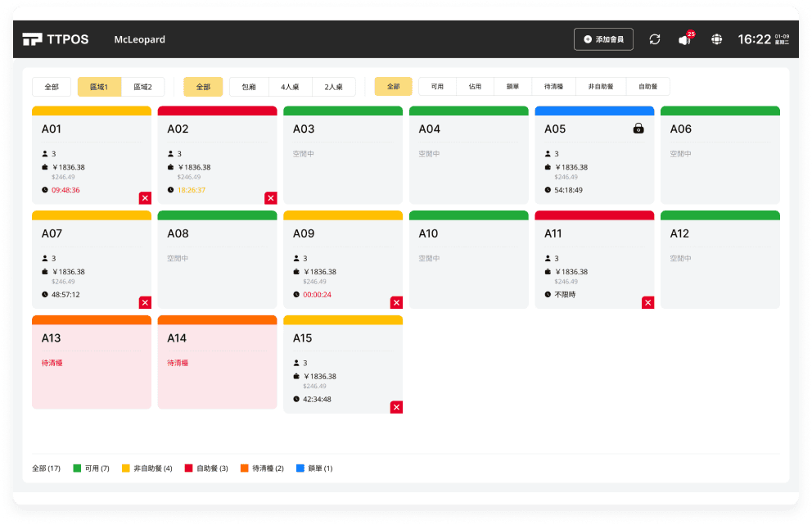Click the green 可用 legend swatch
Viewport: 812px width, 525px height.
pyautogui.click(x=77, y=468)
